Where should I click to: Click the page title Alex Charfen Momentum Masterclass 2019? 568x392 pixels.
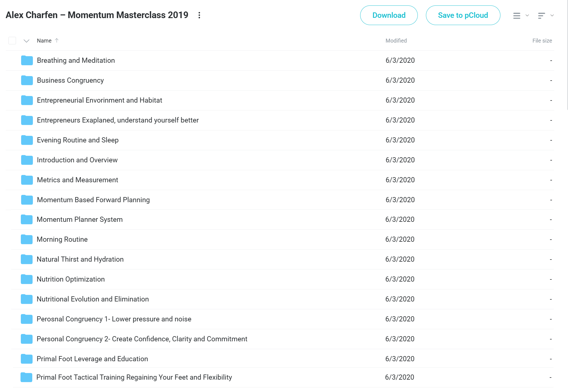click(x=97, y=15)
